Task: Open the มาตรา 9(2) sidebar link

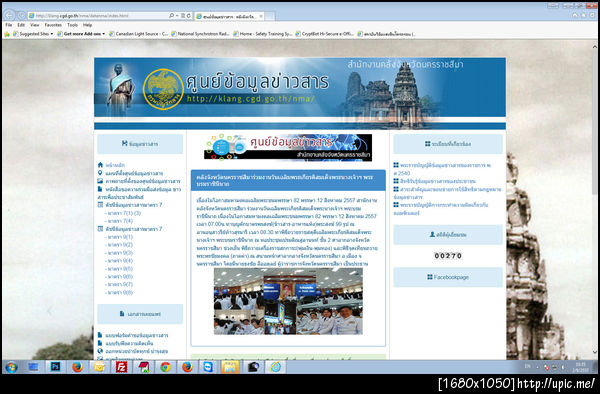Action: point(120,245)
